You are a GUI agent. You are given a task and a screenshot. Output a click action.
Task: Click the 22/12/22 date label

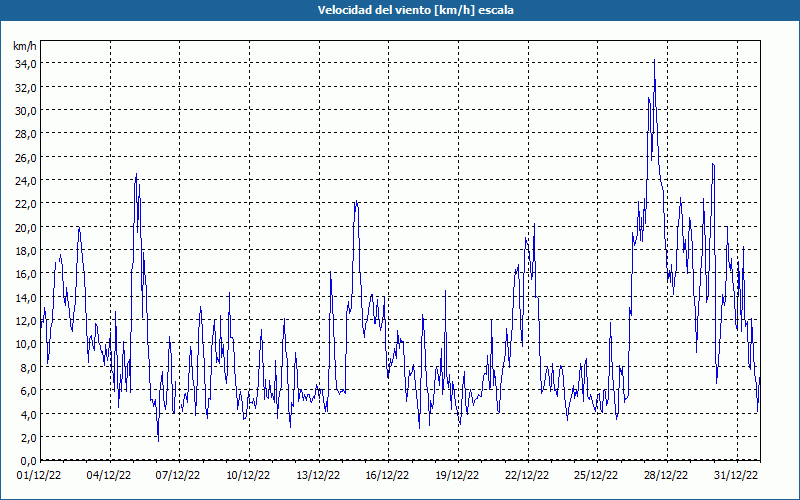point(527,476)
